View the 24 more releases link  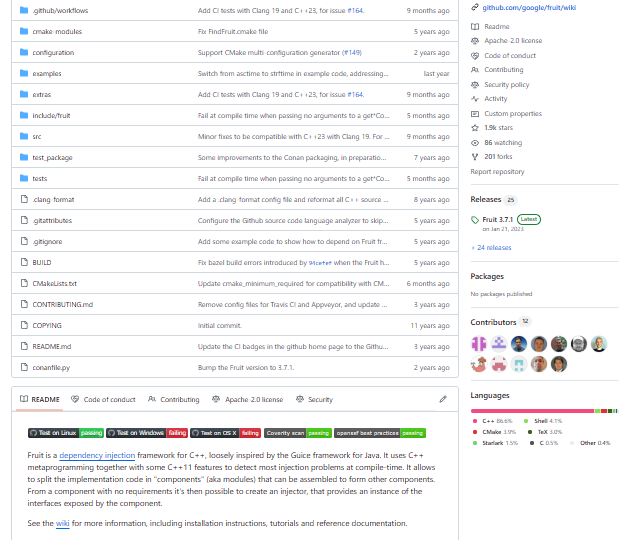pyautogui.click(x=492, y=247)
